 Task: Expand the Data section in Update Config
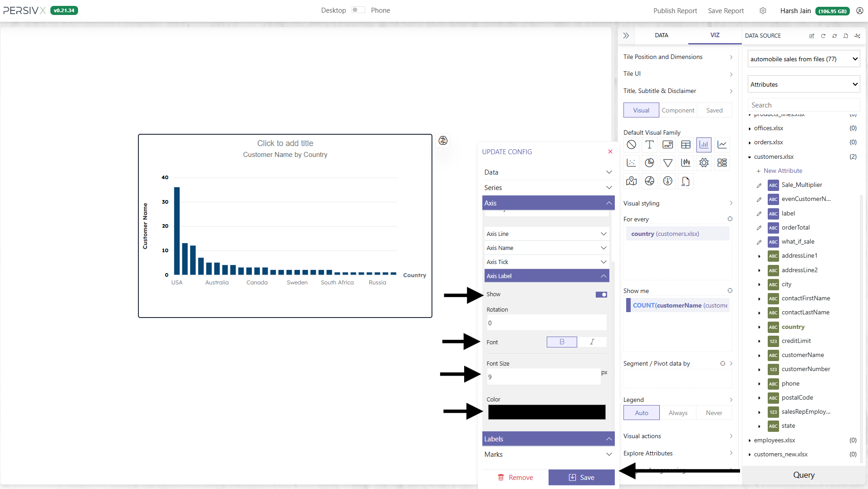(548, 172)
